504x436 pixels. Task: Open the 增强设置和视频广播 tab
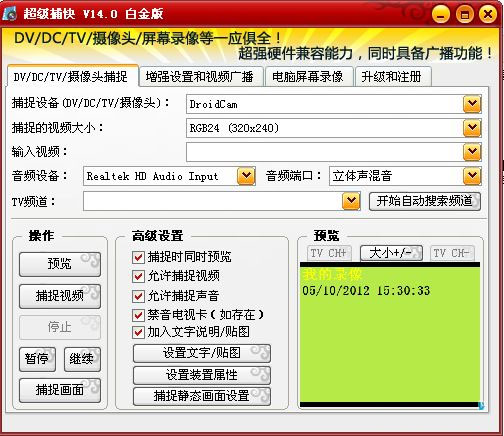click(201, 77)
